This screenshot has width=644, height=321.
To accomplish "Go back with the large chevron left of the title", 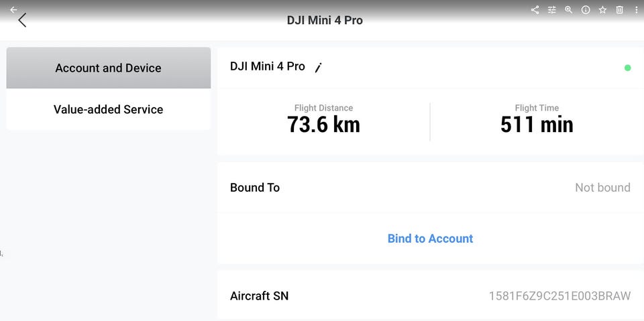I will 22,21.
